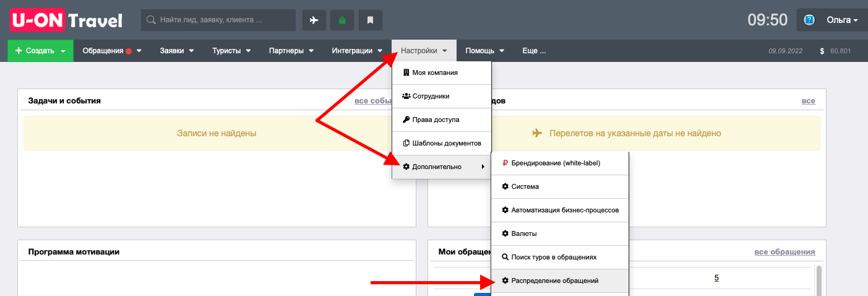Select Распределение обращений menu entry

560,281
